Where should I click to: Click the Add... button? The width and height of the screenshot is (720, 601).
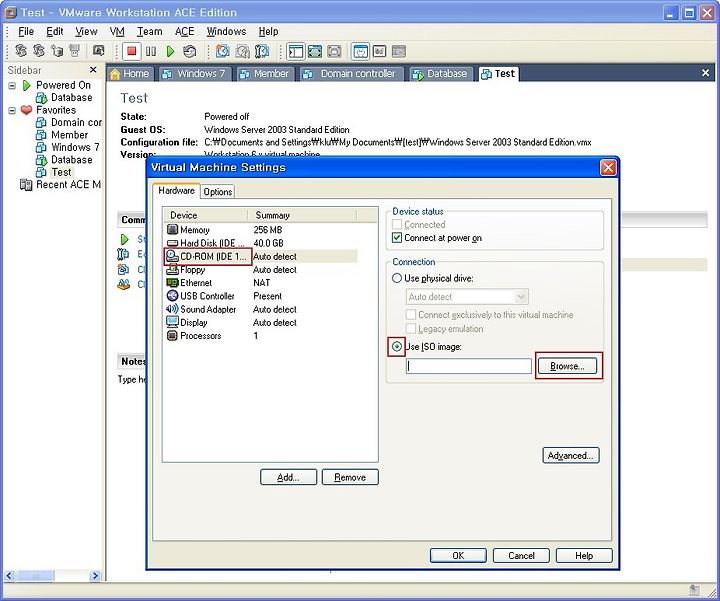[x=288, y=477]
